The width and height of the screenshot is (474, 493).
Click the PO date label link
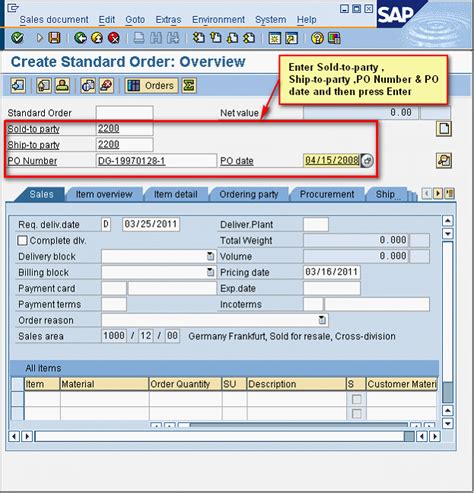click(237, 161)
